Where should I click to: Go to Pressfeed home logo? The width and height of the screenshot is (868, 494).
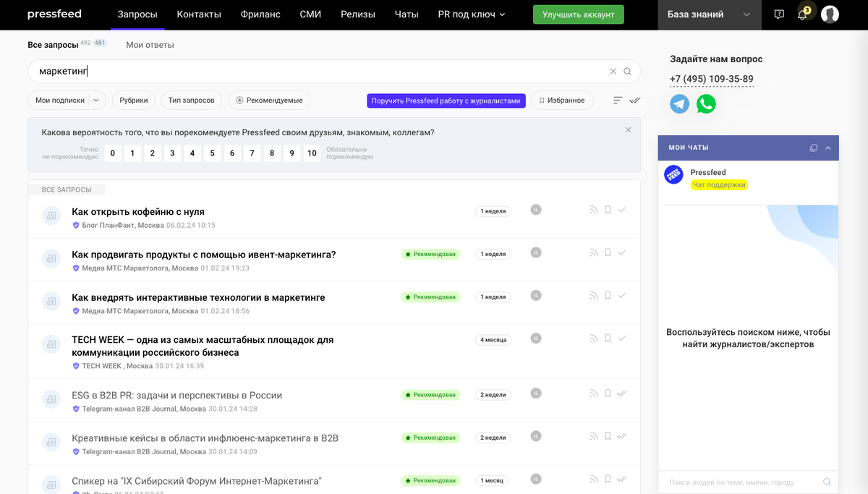[54, 14]
